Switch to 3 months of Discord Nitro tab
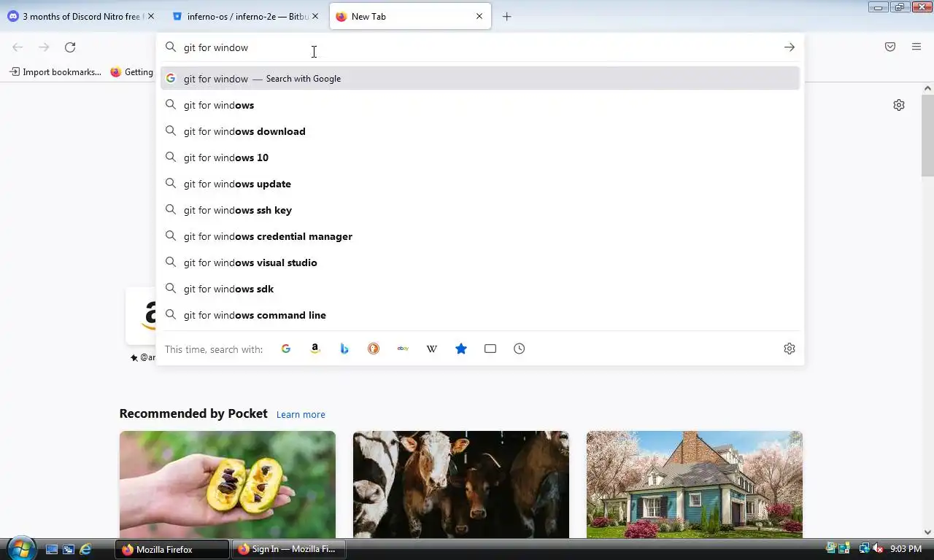 coord(82,16)
